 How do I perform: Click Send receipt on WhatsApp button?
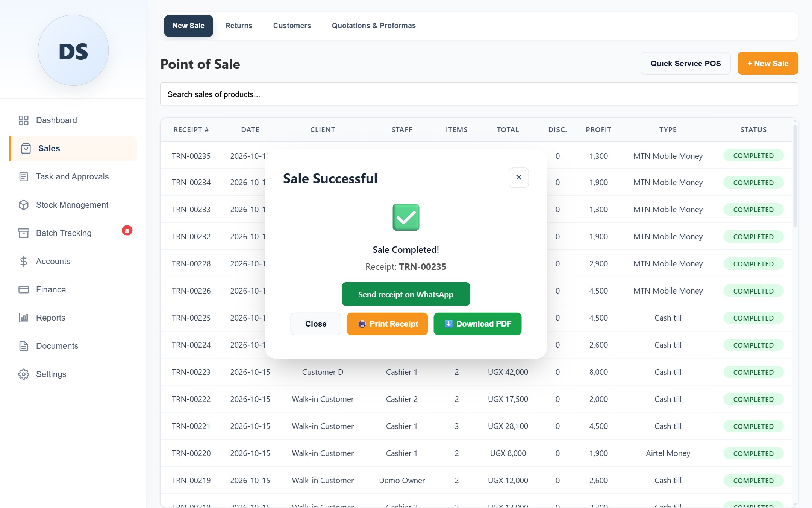click(x=406, y=294)
